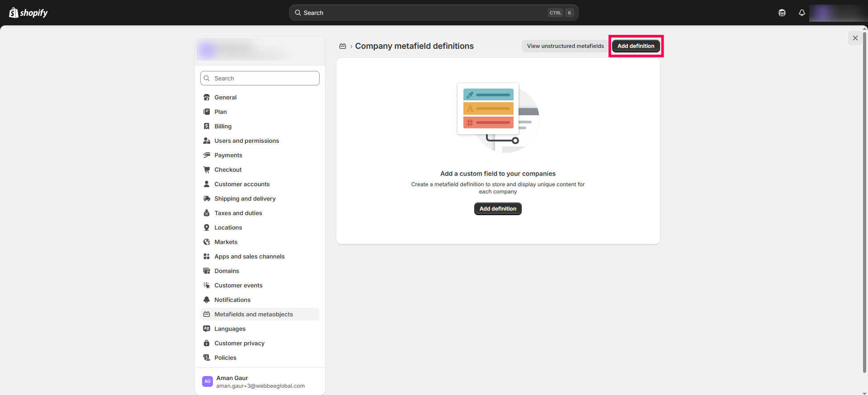Click the Shipping and delivery truck icon
Viewport: 868px width, 395px height.
coord(207,198)
